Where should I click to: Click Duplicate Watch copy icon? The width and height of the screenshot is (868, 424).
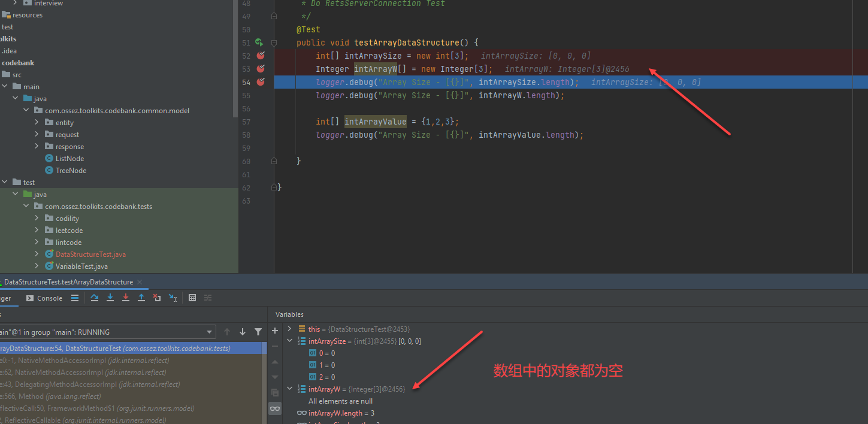pos(275,393)
